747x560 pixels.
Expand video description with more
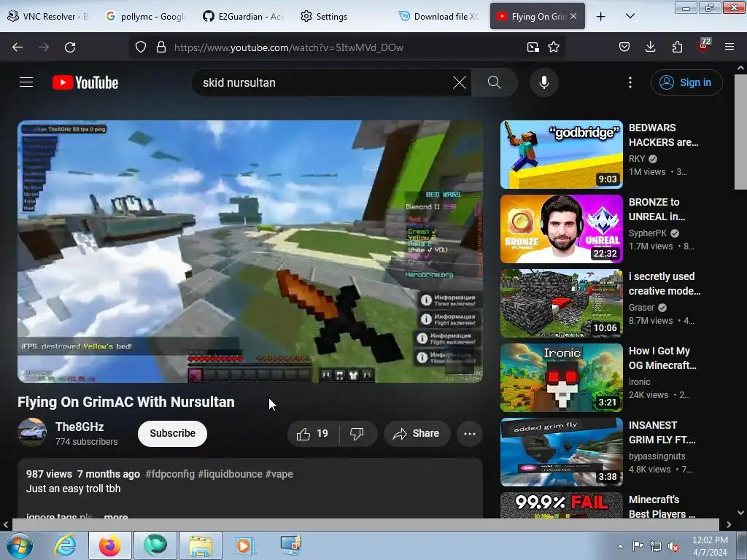click(116, 516)
